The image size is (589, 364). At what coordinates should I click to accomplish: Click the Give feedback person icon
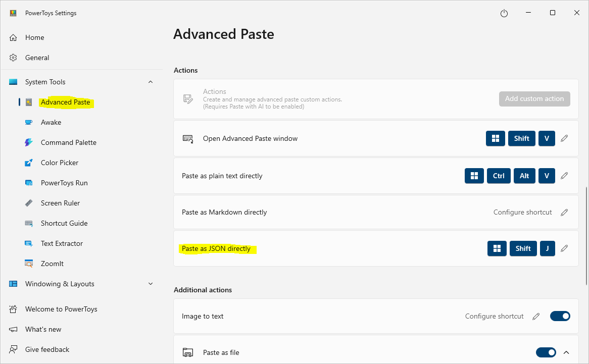click(13, 349)
